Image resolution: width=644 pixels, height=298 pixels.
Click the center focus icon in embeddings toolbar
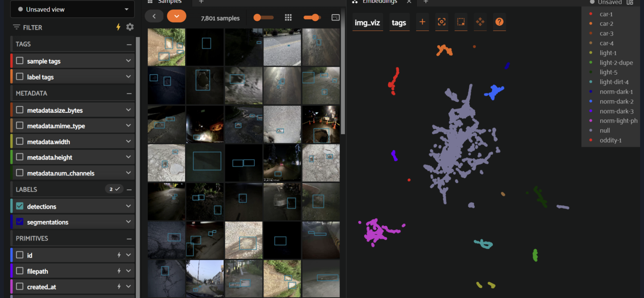441,22
